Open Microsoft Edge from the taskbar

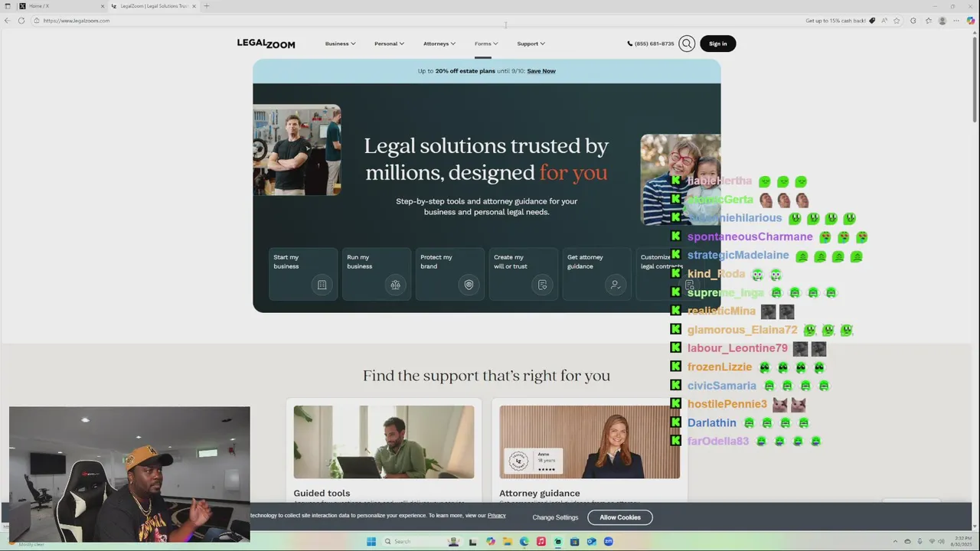point(524,542)
